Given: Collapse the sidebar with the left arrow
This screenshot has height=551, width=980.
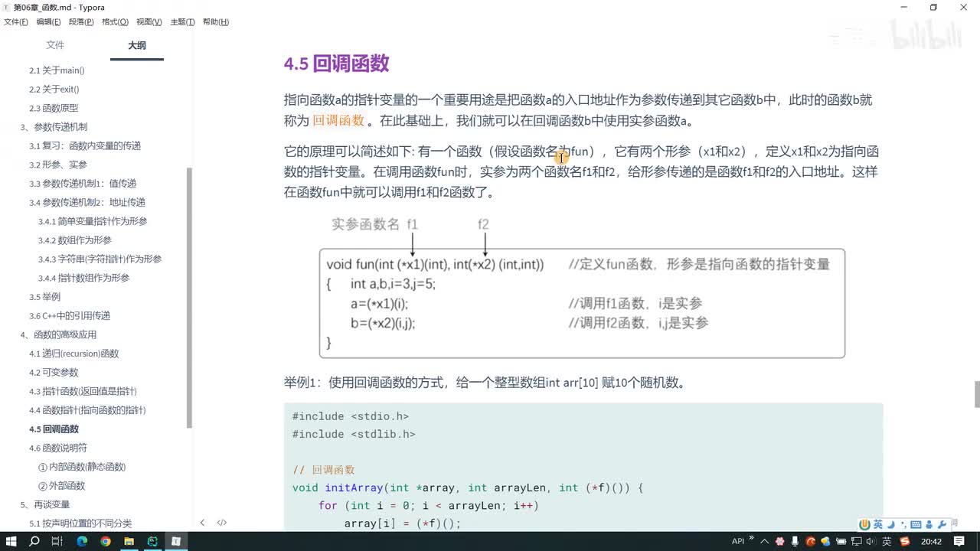Looking at the screenshot, I should (x=202, y=523).
